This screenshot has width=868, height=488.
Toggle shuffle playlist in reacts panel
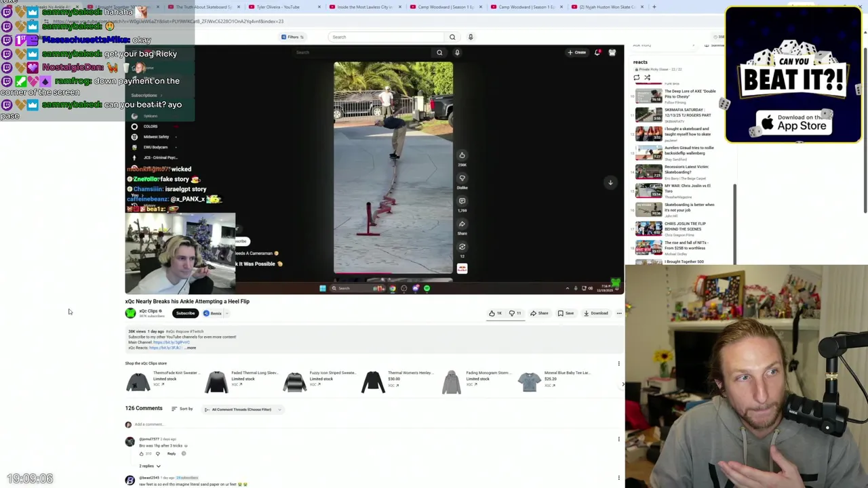coord(647,77)
